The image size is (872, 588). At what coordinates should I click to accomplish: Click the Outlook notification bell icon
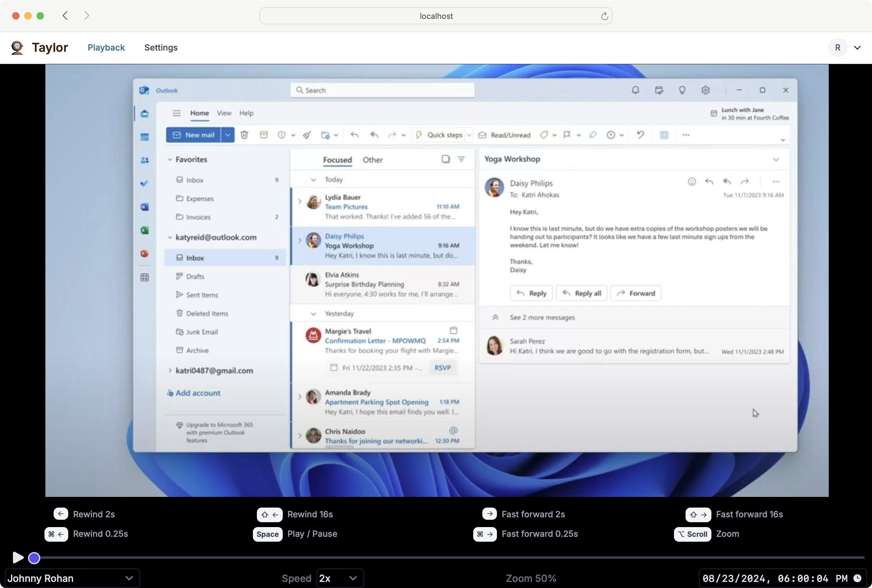coord(635,90)
